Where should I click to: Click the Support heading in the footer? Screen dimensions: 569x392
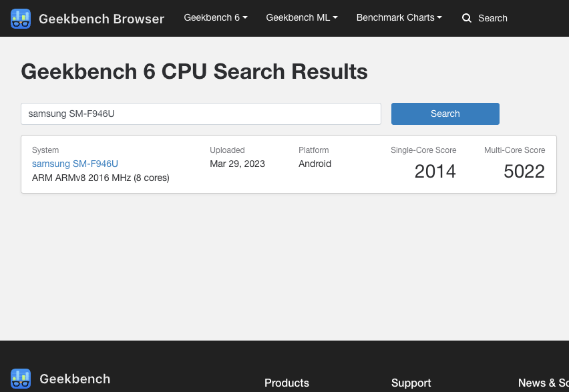tap(411, 383)
